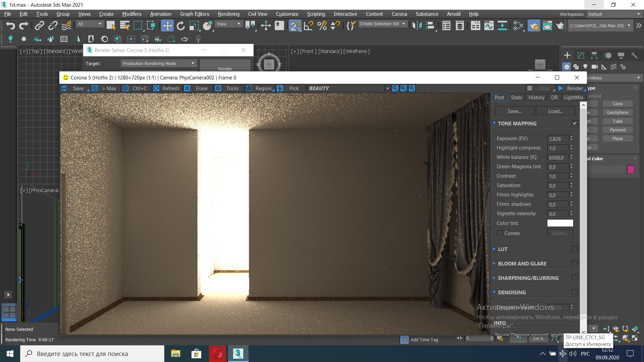Click the Refresh button in frame buffer
The height and width of the screenshot is (362, 644).
click(166, 88)
